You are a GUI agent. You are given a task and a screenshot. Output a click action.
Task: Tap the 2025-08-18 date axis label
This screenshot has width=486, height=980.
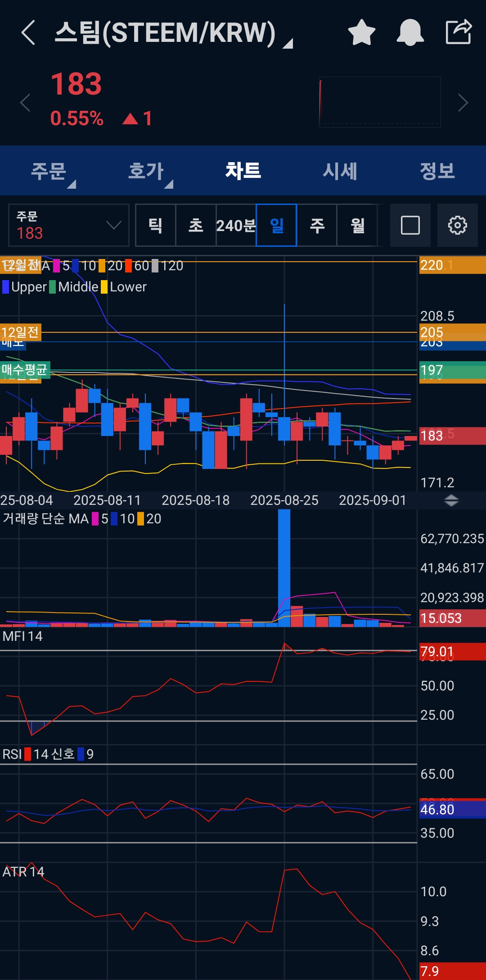pyautogui.click(x=195, y=500)
